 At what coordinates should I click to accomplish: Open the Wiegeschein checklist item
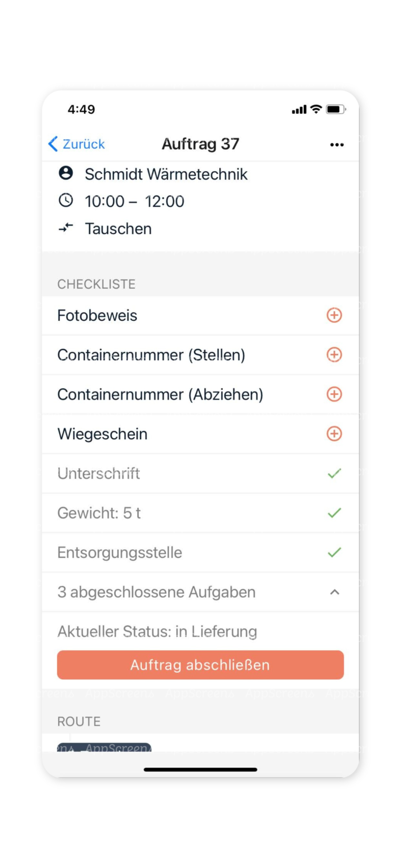point(200,434)
